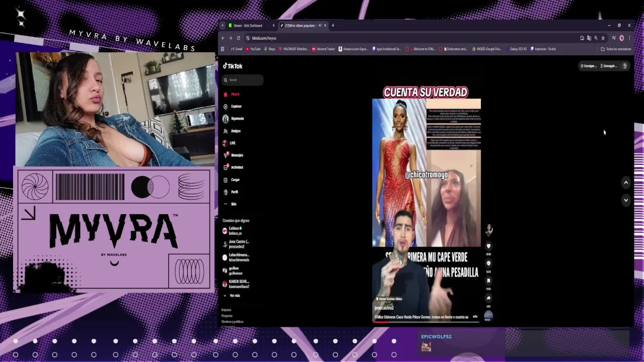Viewport: 644px width, 362px height.
Task: Expand Ver más followed accounts
Action: (x=232, y=296)
